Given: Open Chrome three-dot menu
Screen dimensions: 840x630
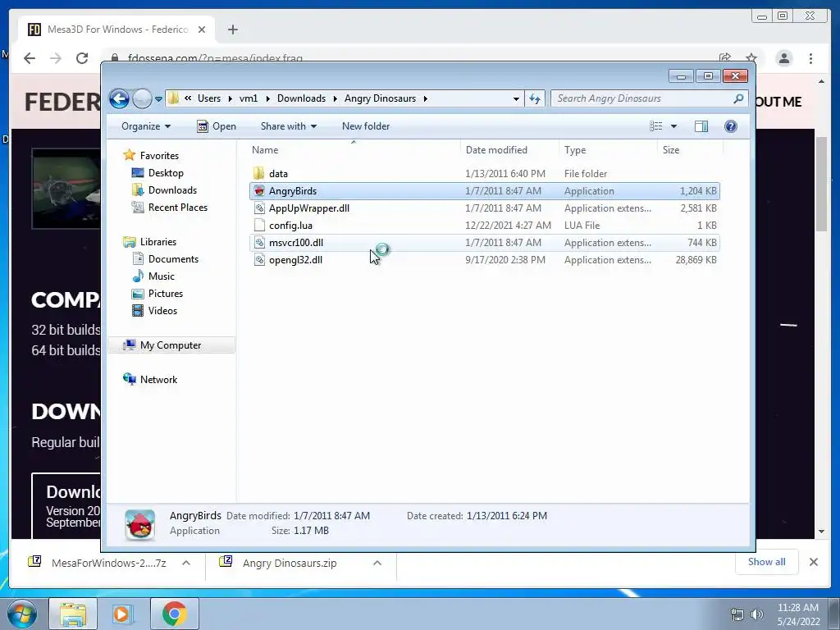Looking at the screenshot, I should tap(810, 58).
